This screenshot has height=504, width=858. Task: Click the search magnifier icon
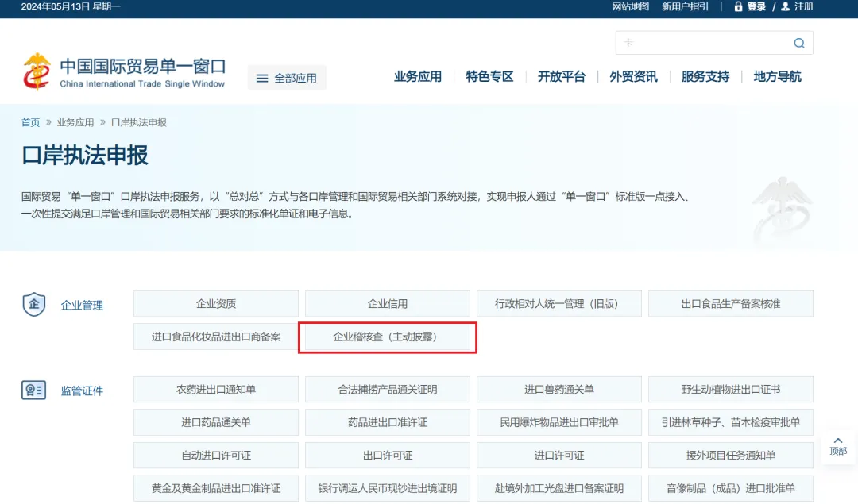point(798,42)
